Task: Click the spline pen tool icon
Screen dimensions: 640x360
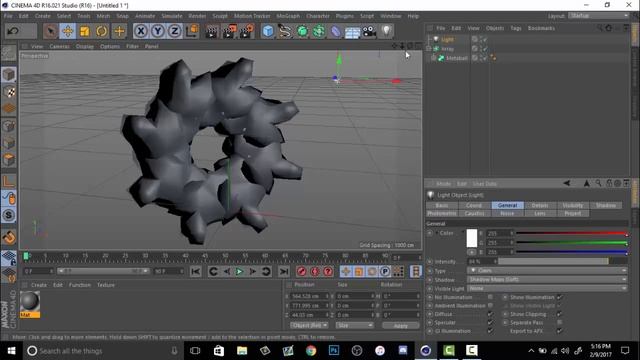Action: pos(285,31)
